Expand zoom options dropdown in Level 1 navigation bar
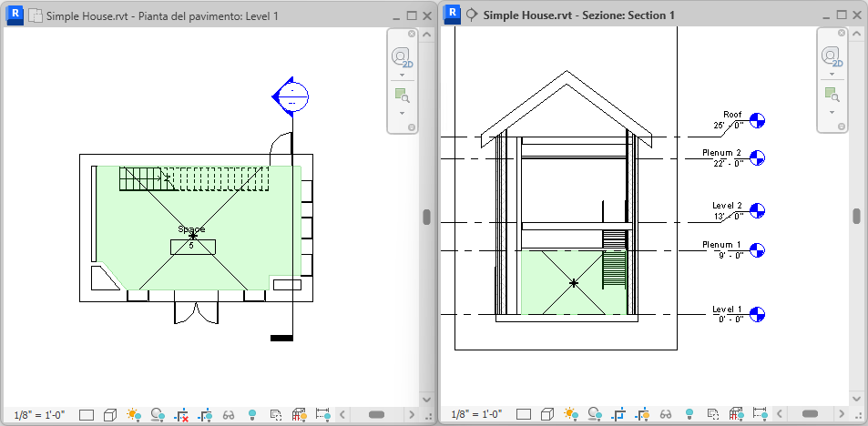 tap(403, 114)
